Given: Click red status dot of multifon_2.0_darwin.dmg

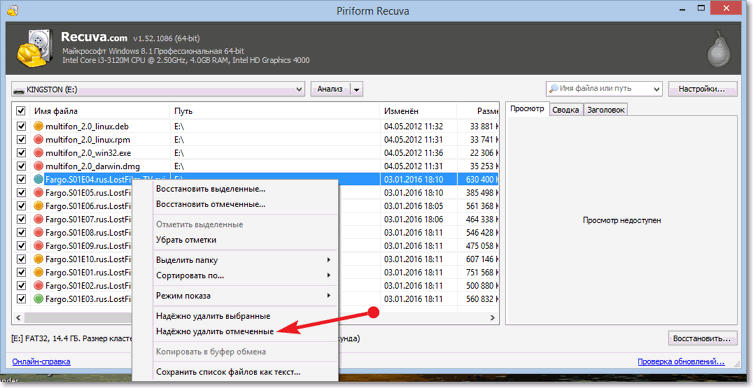Looking at the screenshot, I should pos(38,166).
